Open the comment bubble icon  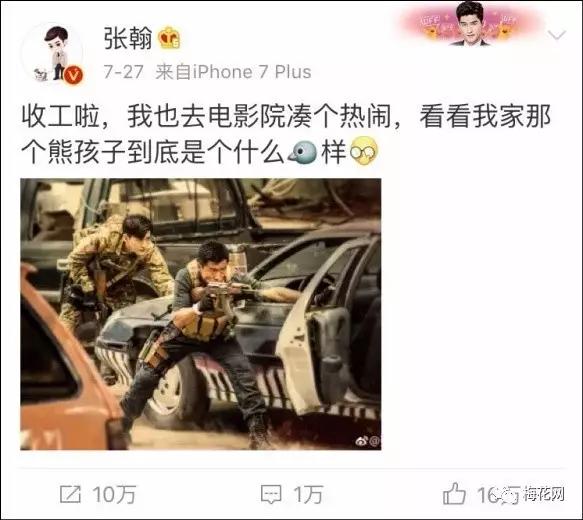coord(271,495)
